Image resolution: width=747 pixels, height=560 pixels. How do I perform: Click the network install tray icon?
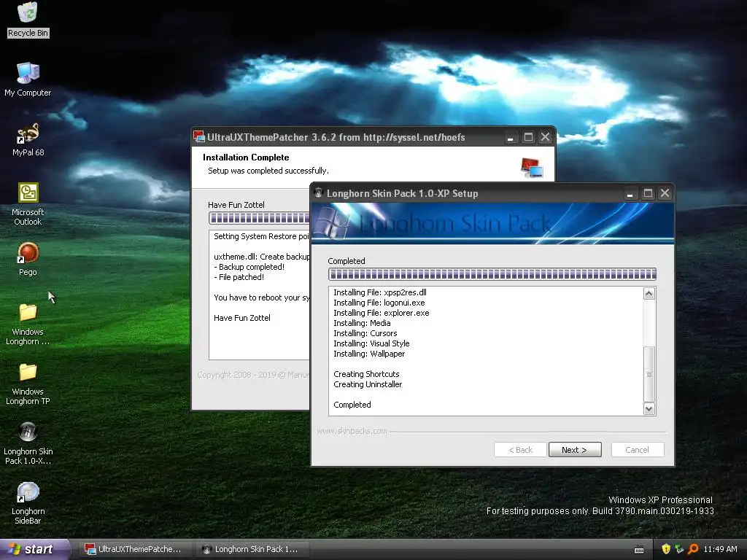[x=679, y=549]
